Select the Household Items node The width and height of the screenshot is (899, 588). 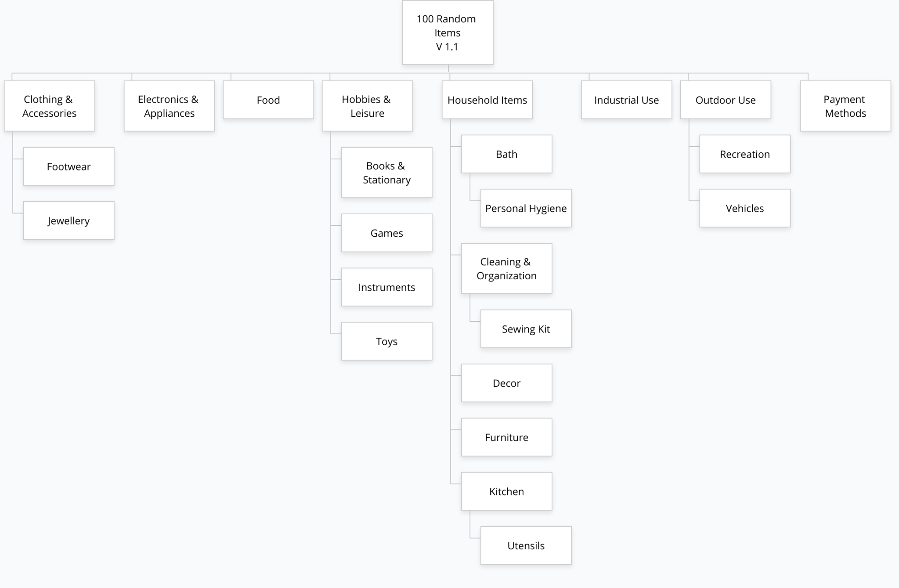(487, 100)
